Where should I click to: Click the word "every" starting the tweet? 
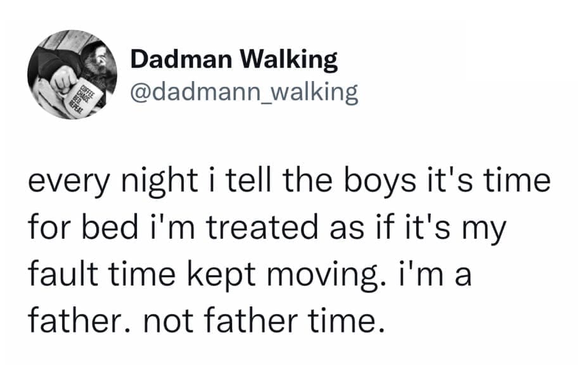tap(68, 182)
